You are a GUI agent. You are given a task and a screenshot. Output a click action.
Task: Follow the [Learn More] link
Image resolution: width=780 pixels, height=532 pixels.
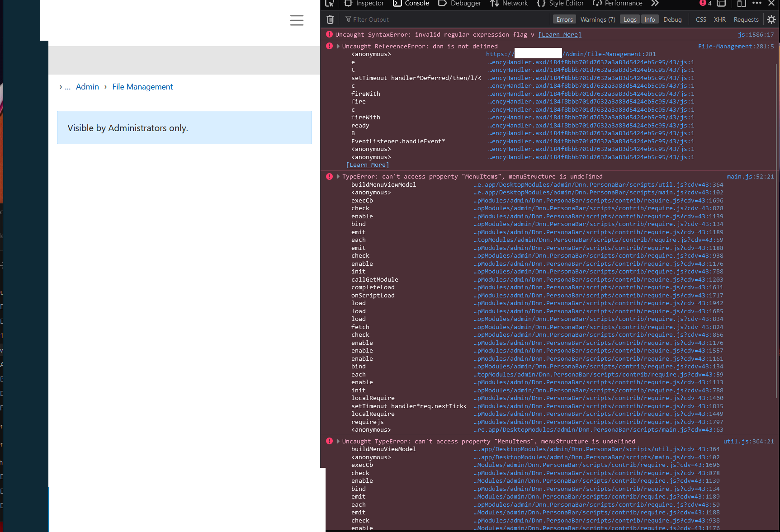click(x=559, y=34)
